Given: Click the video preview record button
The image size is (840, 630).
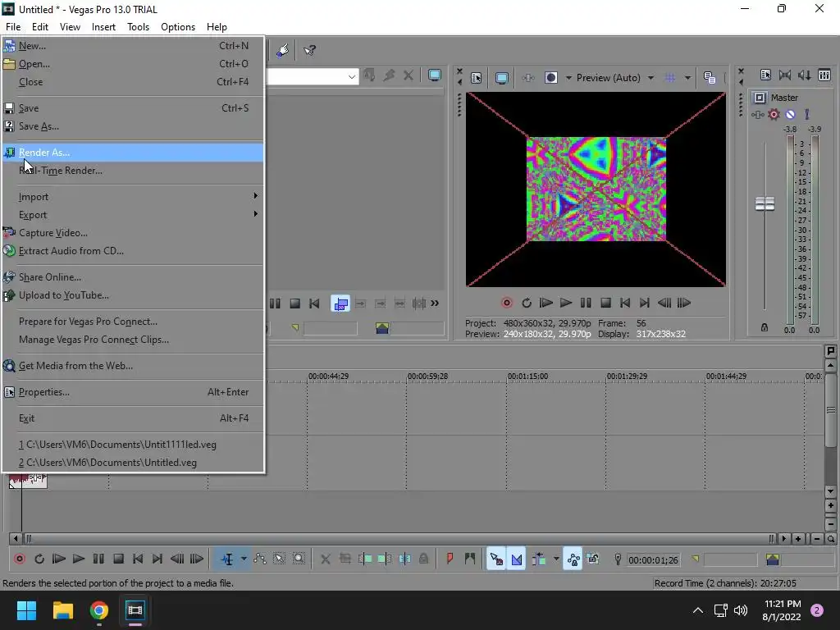Looking at the screenshot, I should click(x=506, y=304).
